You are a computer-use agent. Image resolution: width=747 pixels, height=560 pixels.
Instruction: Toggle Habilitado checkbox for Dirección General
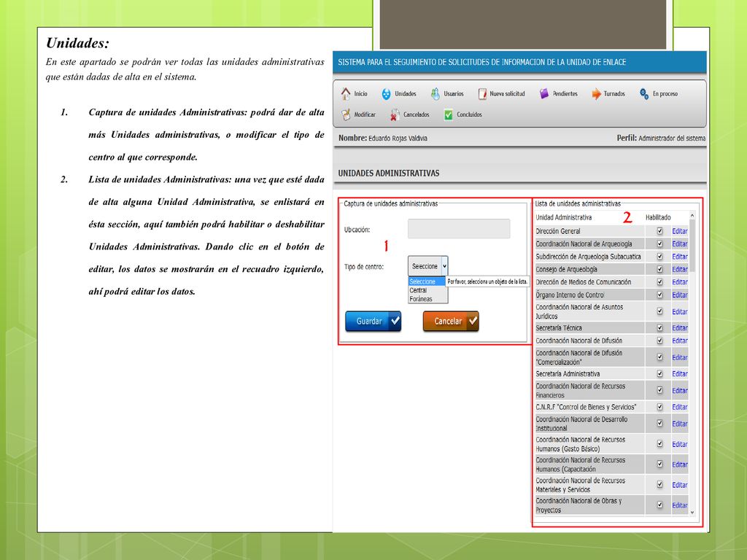coord(659,231)
